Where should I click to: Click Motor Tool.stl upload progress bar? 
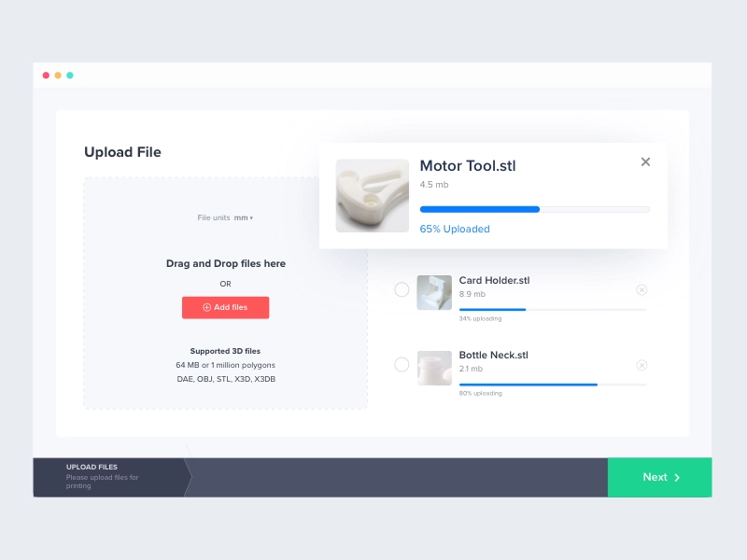(x=534, y=209)
